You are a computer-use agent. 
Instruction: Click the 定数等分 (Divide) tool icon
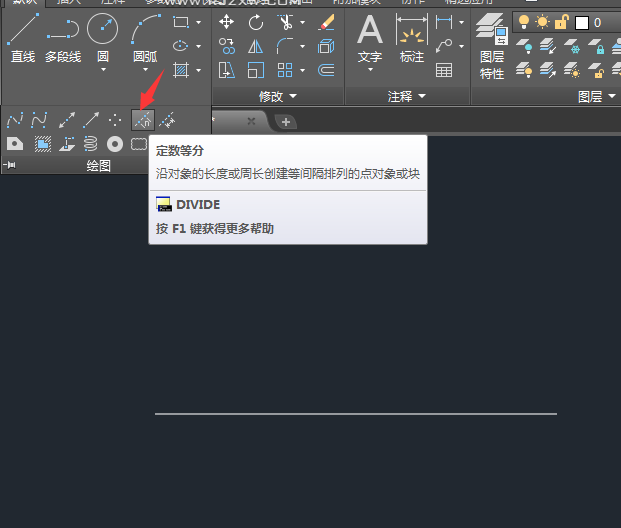[x=143, y=120]
